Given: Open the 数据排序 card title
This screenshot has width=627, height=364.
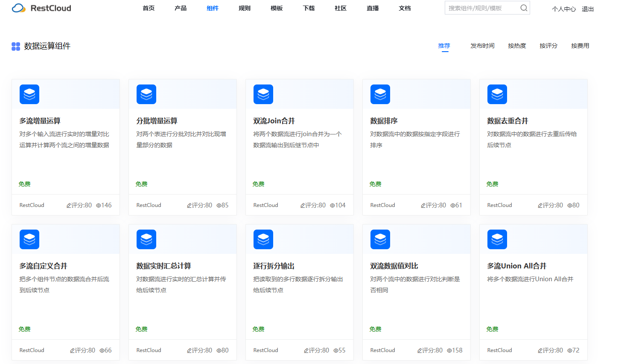Looking at the screenshot, I should pyautogui.click(x=384, y=121).
